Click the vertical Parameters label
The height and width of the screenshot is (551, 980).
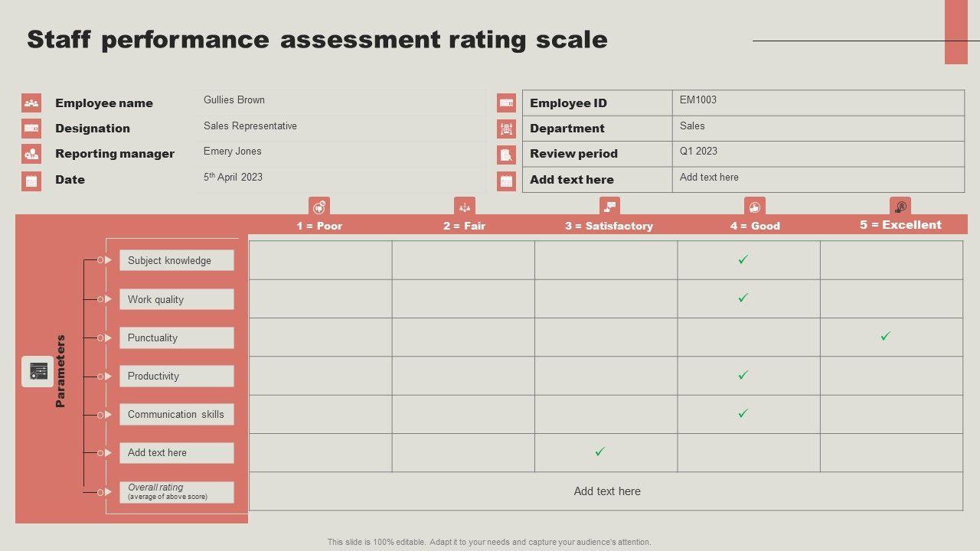pos(60,371)
